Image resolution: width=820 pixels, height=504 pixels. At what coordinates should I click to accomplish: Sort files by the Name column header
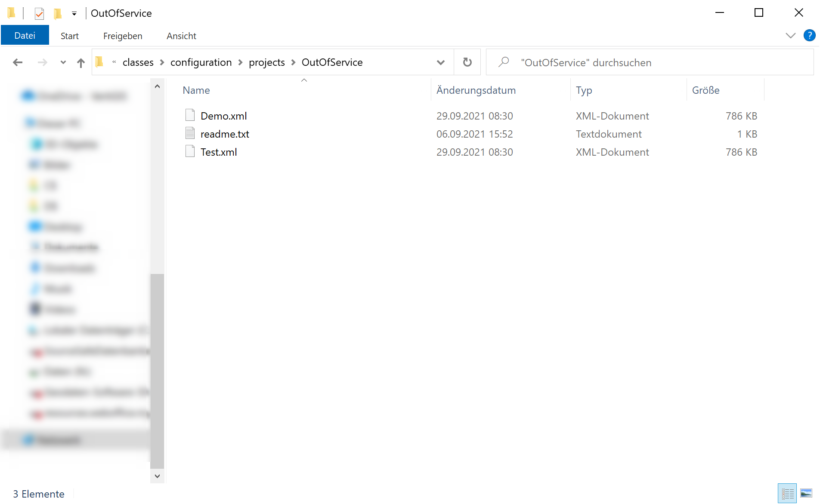[x=196, y=90]
